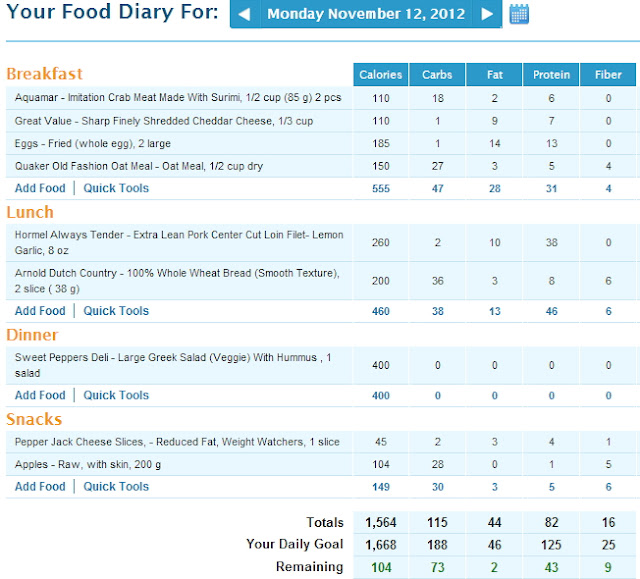Click the Fiber column header

click(608, 75)
